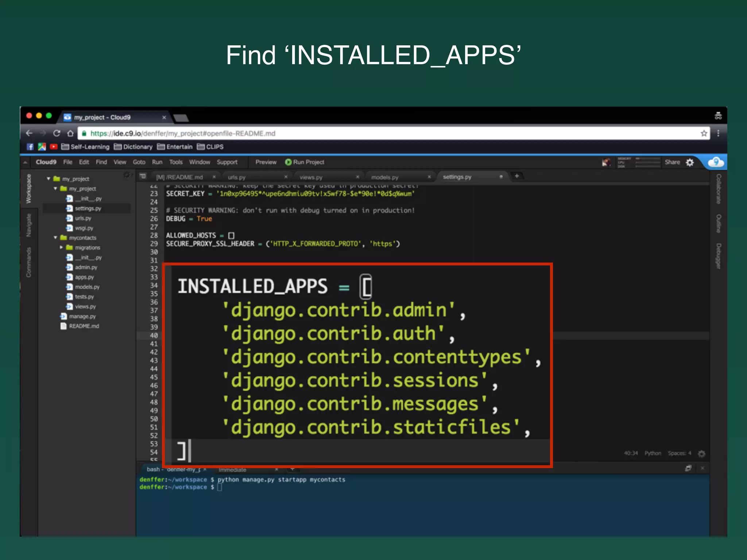Click the Run Project button

click(305, 162)
